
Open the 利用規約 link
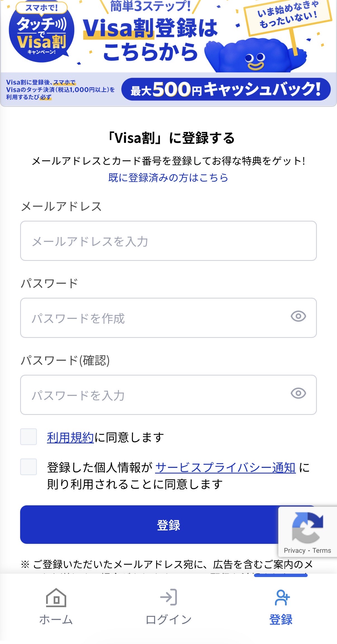[x=70, y=437]
